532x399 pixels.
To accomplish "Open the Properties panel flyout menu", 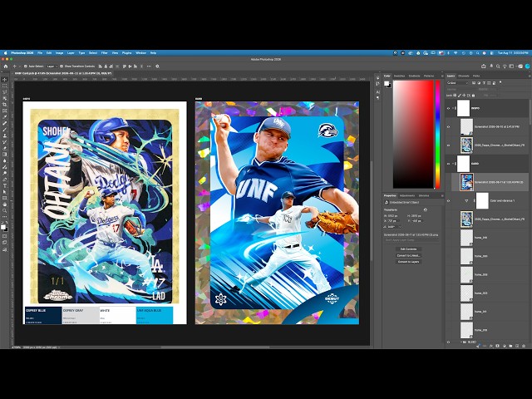I will [x=441, y=196].
